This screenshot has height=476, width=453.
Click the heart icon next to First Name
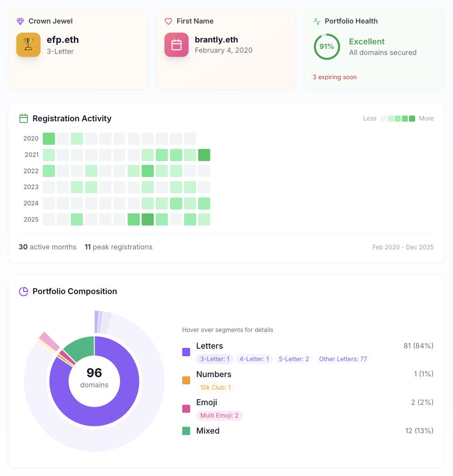[x=168, y=21]
